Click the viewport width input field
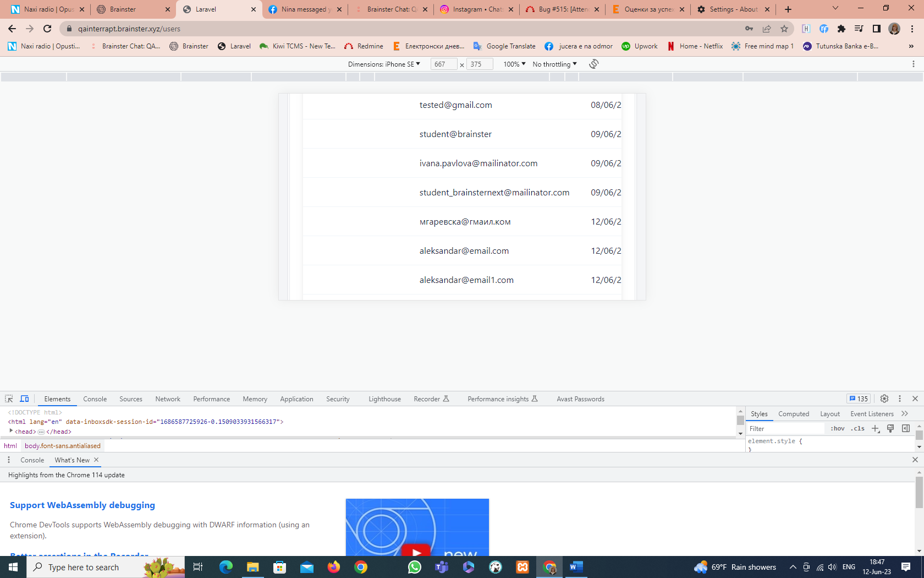Image resolution: width=924 pixels, height=578 pixels. [443, 64]
